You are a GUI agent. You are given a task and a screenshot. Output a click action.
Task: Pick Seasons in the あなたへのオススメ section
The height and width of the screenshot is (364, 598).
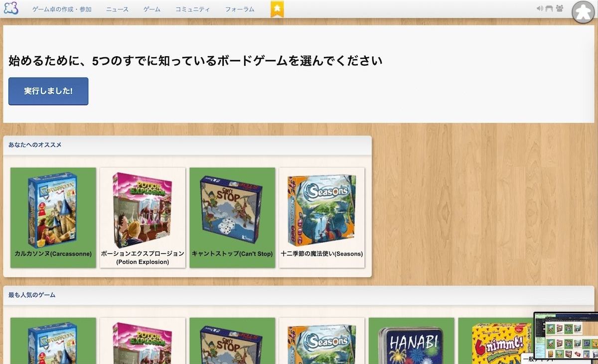tap(322, 218)
